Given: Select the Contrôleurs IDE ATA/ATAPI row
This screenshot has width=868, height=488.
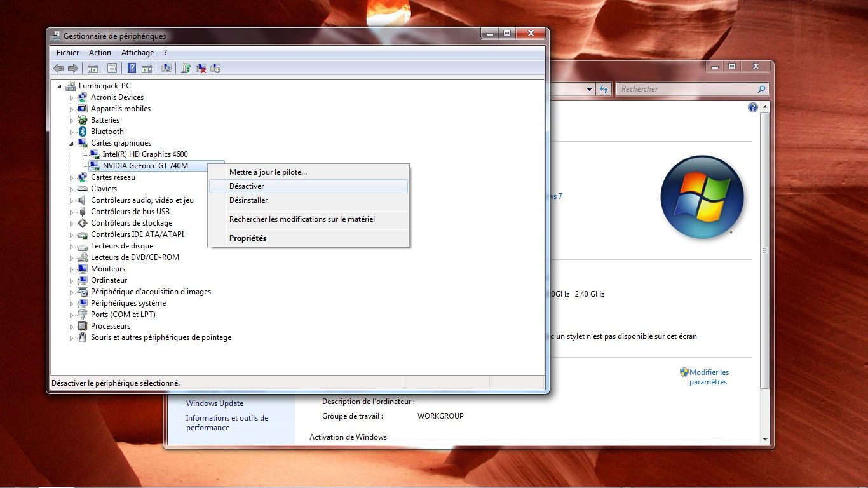Looking at the screenshot, I should (137, 234).
